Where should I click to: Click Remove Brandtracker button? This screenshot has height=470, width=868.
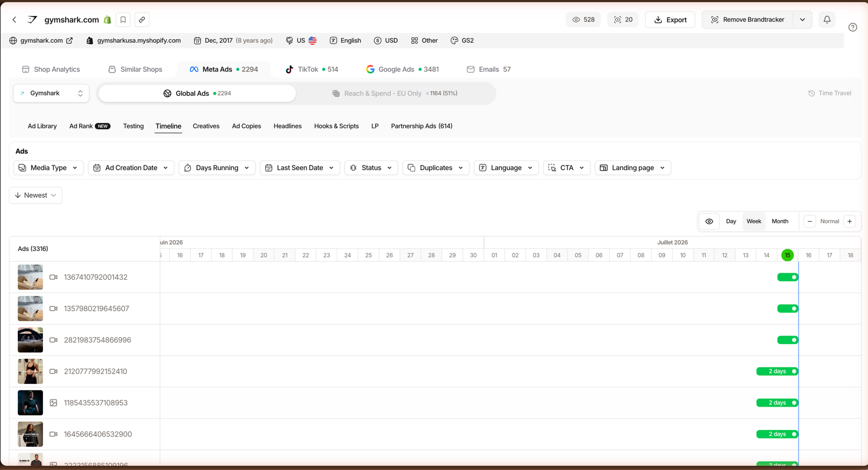[748, 20]
